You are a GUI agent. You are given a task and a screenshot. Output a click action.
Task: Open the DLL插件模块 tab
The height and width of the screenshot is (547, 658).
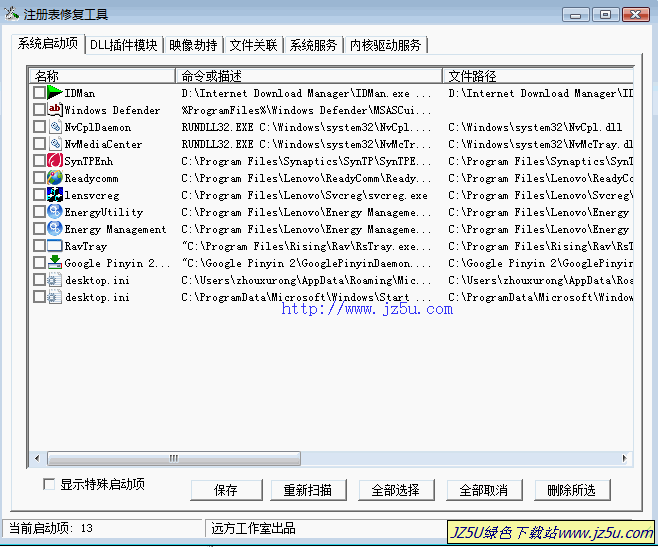point(124,45)
